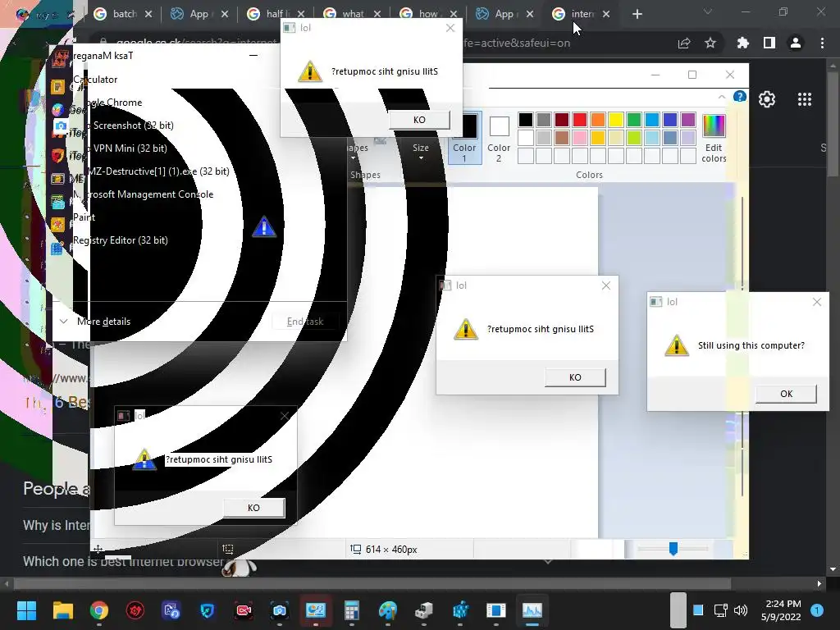Click KO on the top lol dialog
840x630 pixels.
coord(419,120)
